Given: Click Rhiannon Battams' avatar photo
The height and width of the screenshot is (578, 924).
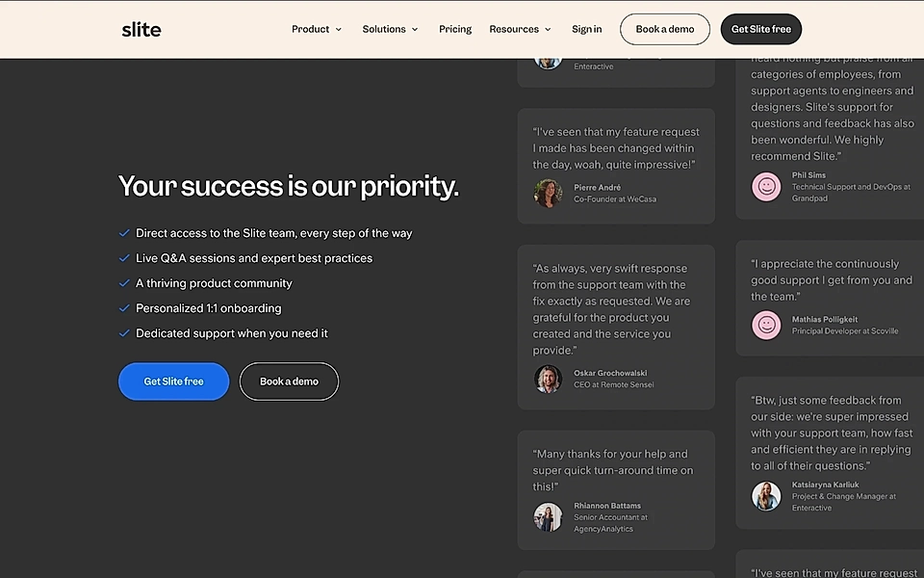Looking at the screenshot, I should (x=548, y=516).
